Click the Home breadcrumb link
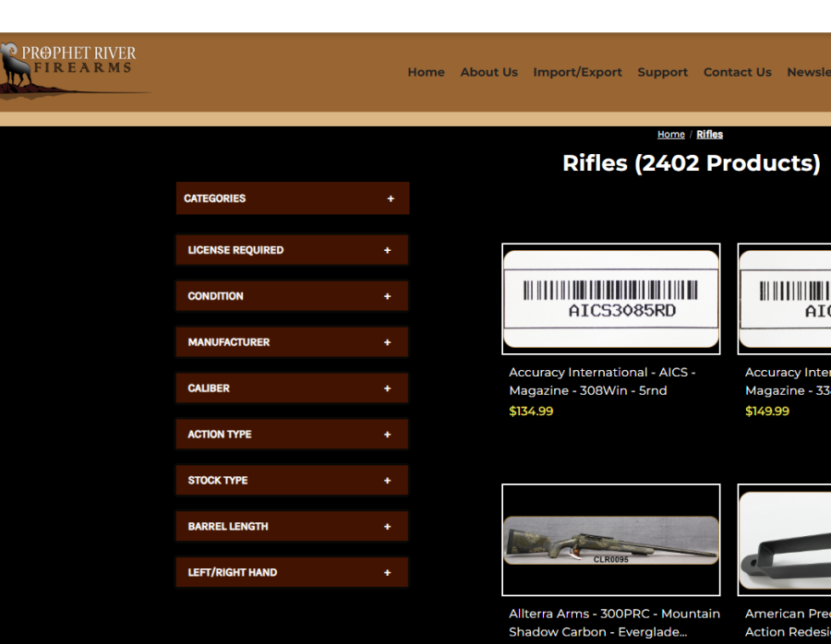831x644 pixels. pyautogui.click(x=671, y=135)
